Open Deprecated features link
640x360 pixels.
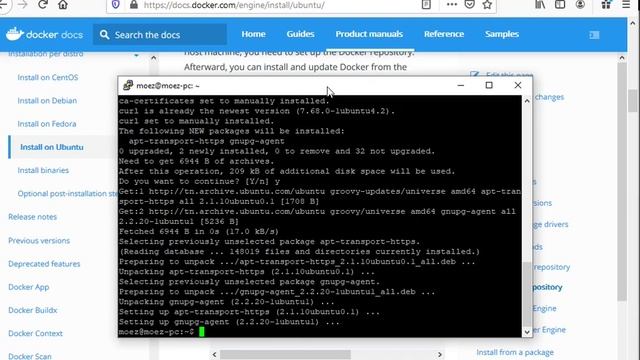44,264
